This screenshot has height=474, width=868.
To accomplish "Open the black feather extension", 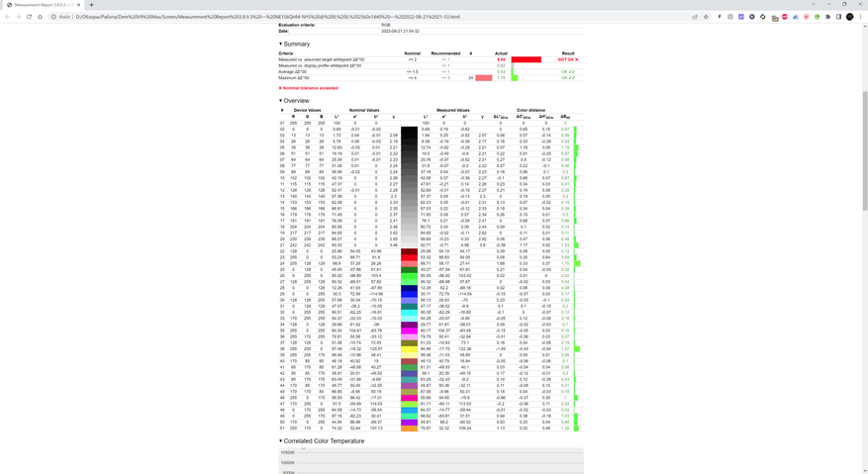I will (720, 17).
